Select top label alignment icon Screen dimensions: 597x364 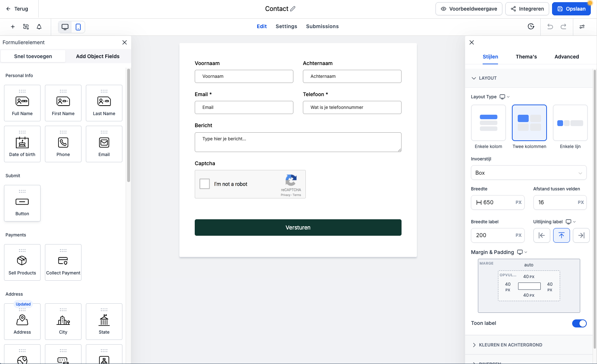561,235
